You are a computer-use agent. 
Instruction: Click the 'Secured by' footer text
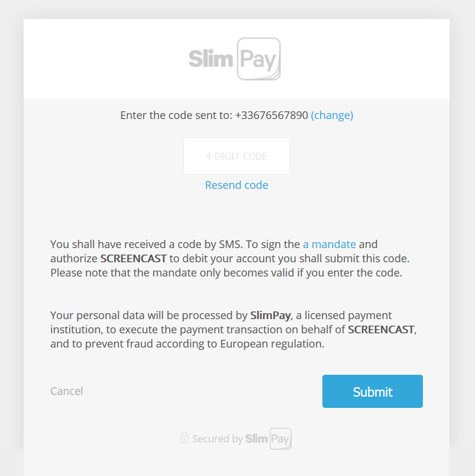pyautogui.click(x=217, y=439)
